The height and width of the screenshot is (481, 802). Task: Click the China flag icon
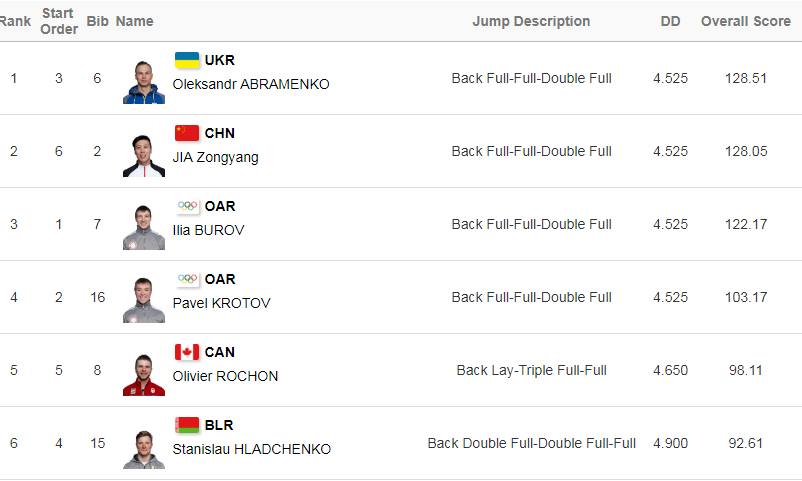tap(187, 133)
